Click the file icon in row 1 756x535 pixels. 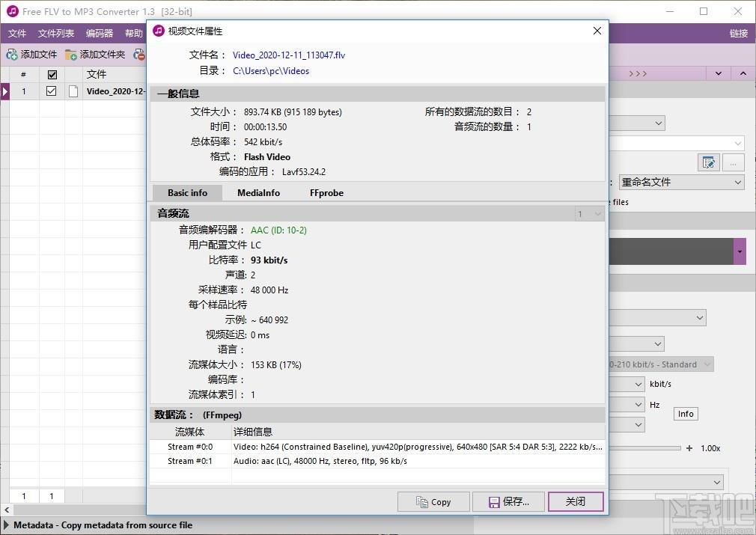[x=73, y=91]
